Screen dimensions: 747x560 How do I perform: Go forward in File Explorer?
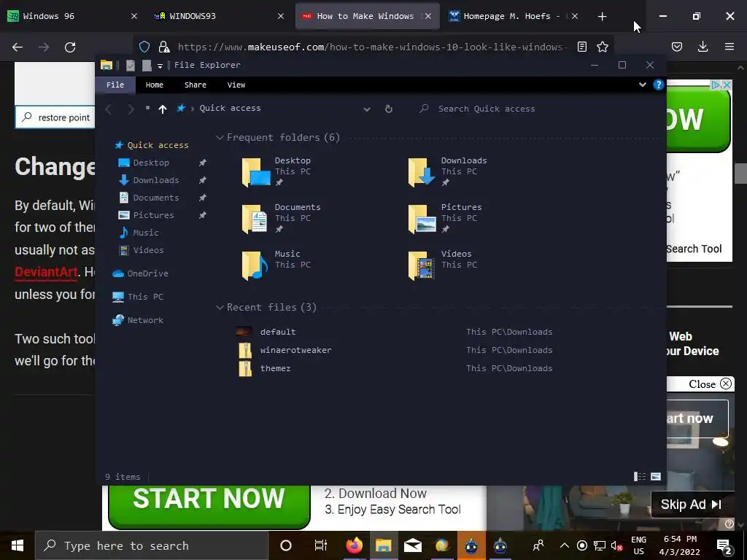pos(131,109)
